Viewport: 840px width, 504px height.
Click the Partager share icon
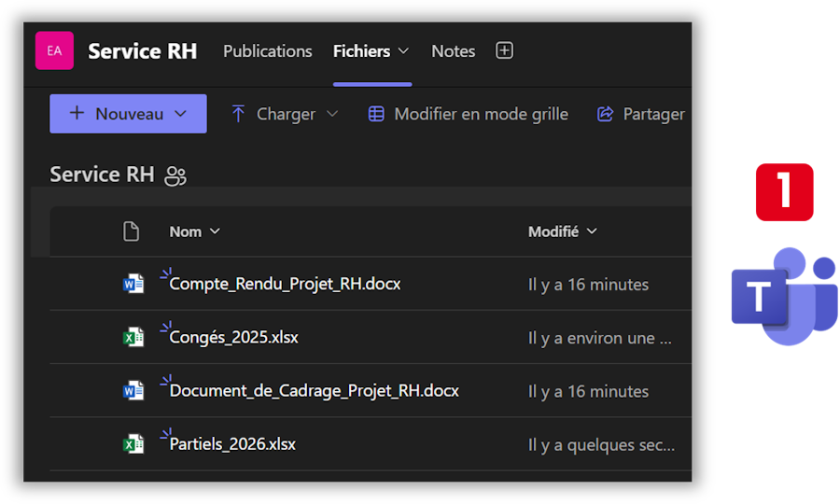(605, 114)
